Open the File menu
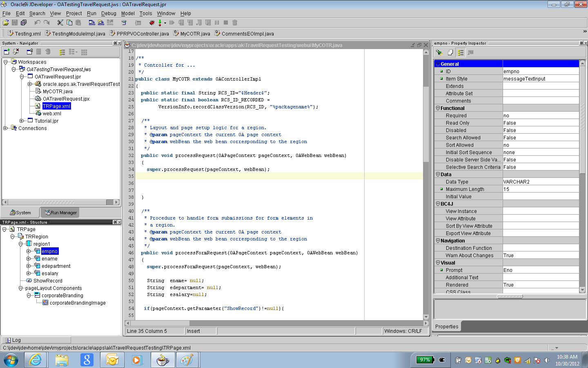The image size is (588, 368). pyautogui.click(x=7, y=13)
